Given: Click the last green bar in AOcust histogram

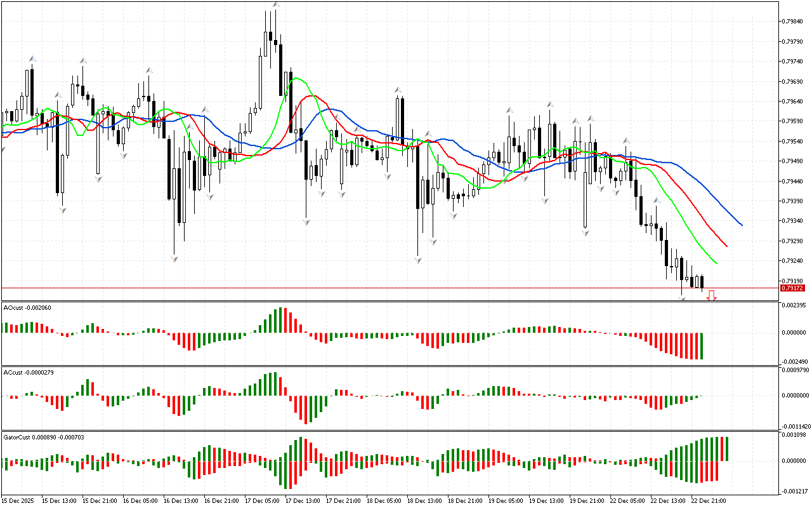Looking at the screenshot, I should 702,345.
